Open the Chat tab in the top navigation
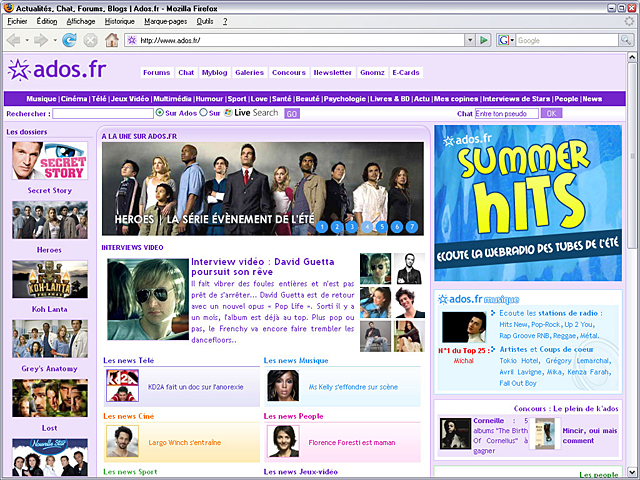The height and width of the screenshot is (480, 640). tap(186, 72)
